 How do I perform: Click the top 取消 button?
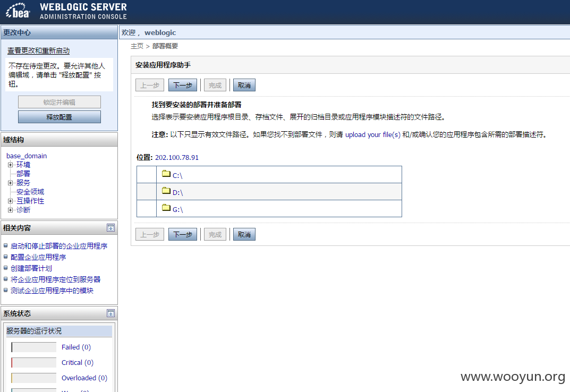244,85
